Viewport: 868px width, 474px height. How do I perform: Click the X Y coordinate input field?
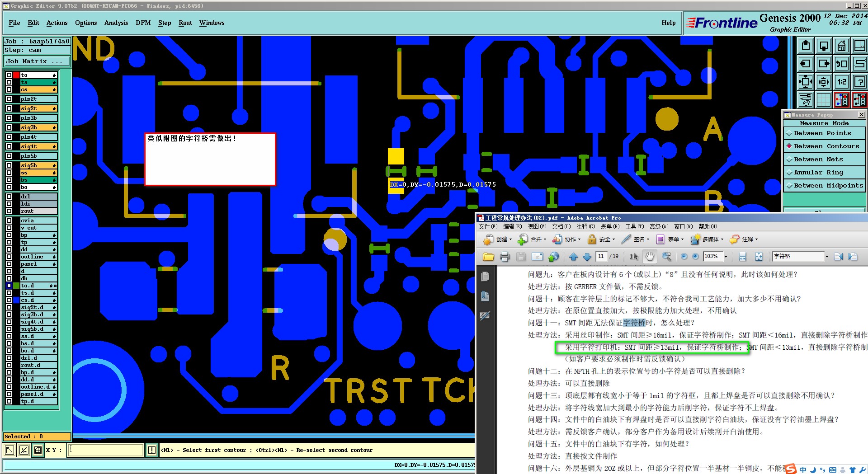[x=106, y=450]
